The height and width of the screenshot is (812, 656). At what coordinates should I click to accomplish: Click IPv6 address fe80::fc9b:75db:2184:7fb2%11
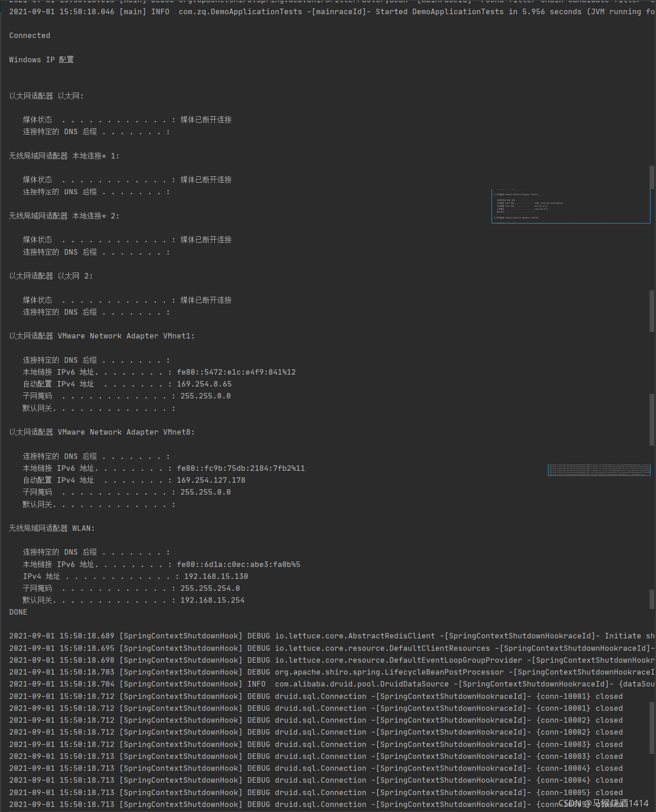pyautogui.click(x=241, y=468)
